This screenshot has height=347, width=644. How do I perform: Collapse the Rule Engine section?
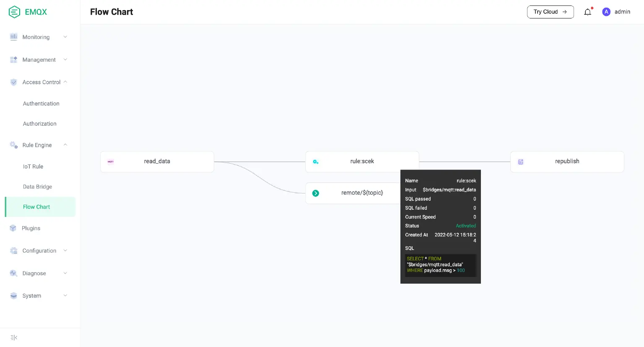pos(37,145)
